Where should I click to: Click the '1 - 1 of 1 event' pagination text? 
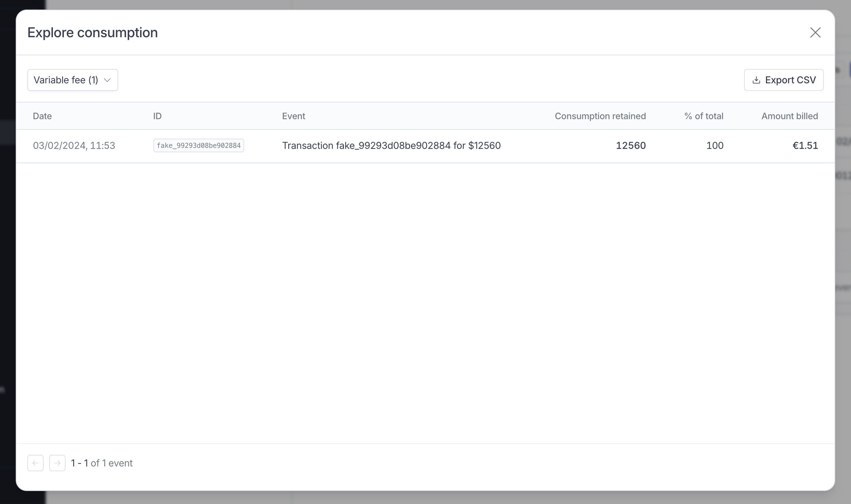102,463
